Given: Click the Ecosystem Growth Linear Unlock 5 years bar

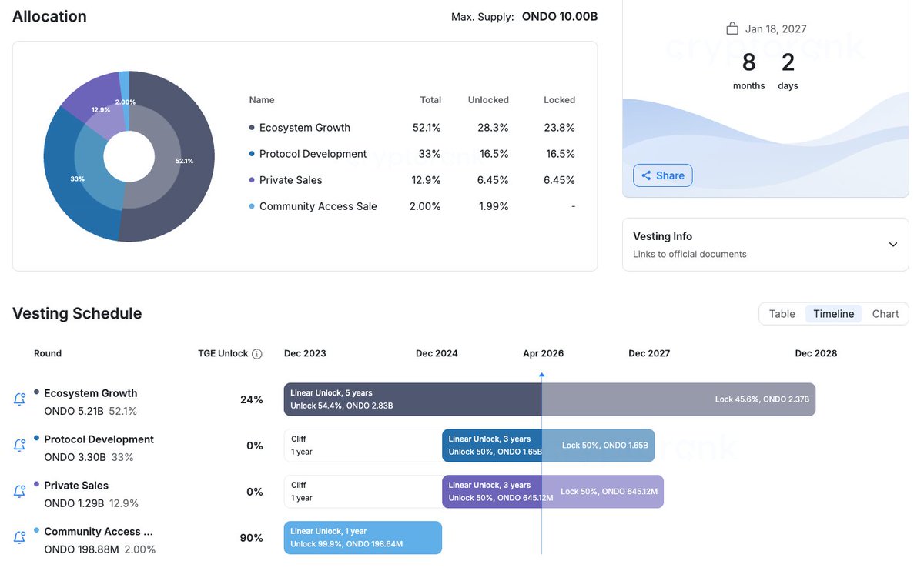Looking at the screenshot, I should point(413,399).
